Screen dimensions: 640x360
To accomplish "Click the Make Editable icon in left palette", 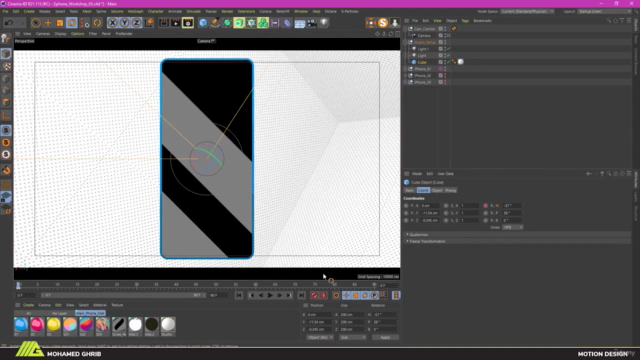I will click(6, 38).
